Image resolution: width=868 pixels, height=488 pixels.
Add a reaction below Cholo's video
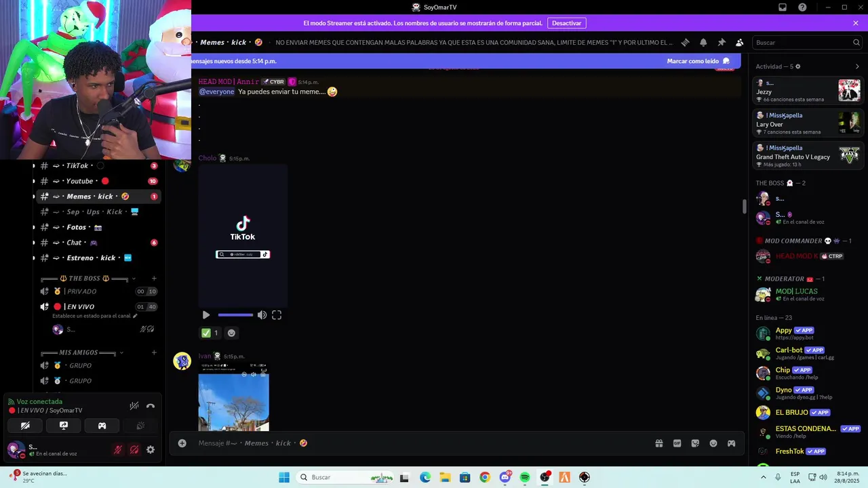231,333
